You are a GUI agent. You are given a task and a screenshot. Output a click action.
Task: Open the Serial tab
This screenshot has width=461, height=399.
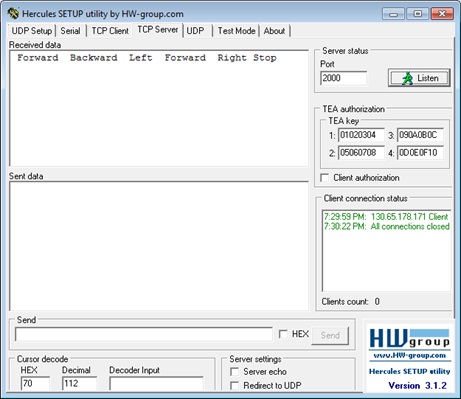click(71, 31)
